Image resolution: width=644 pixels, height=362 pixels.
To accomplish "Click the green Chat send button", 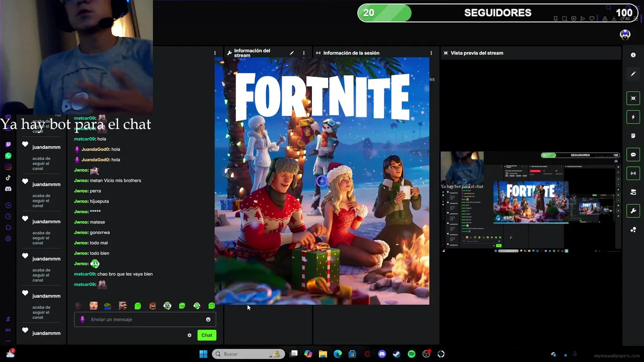I will pyautogui.click(x=207, y=335).
